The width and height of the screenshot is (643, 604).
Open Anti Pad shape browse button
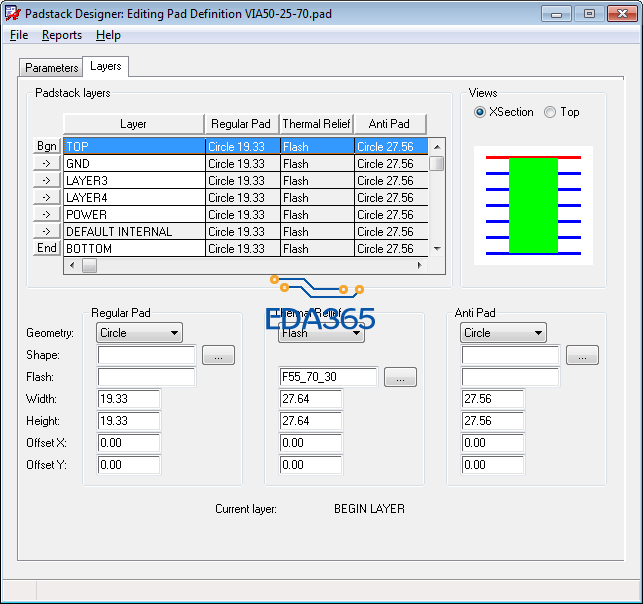[582, 355]
